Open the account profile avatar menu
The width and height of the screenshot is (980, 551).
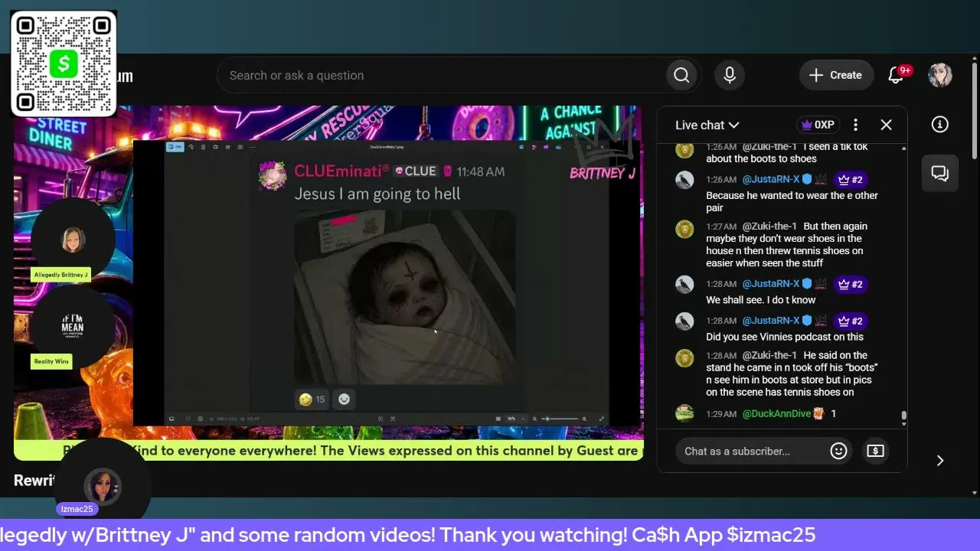(940, 75)
